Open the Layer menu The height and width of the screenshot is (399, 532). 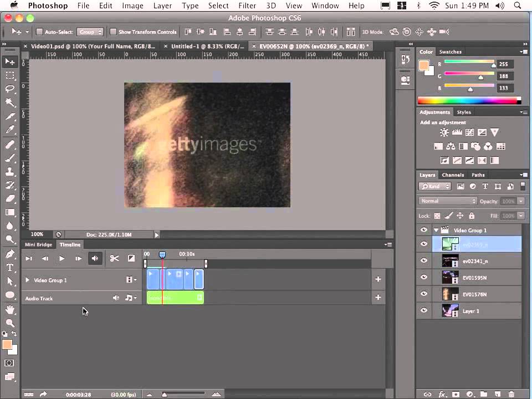[162, 6]
